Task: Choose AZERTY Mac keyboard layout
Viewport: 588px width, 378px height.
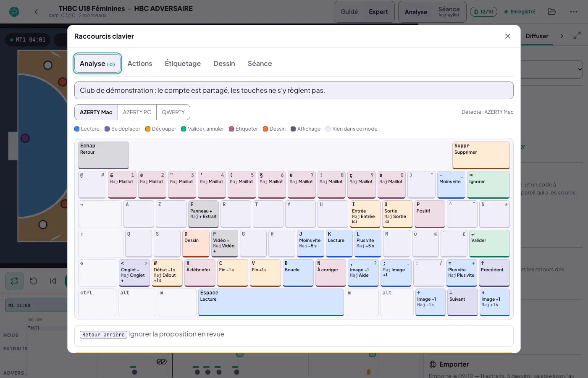Action: pos(96,112)
